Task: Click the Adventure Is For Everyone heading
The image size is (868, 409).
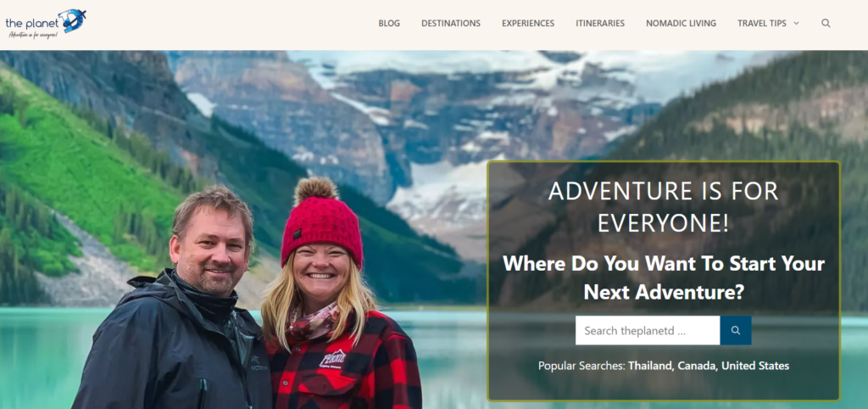Action: tap(663, 207)
